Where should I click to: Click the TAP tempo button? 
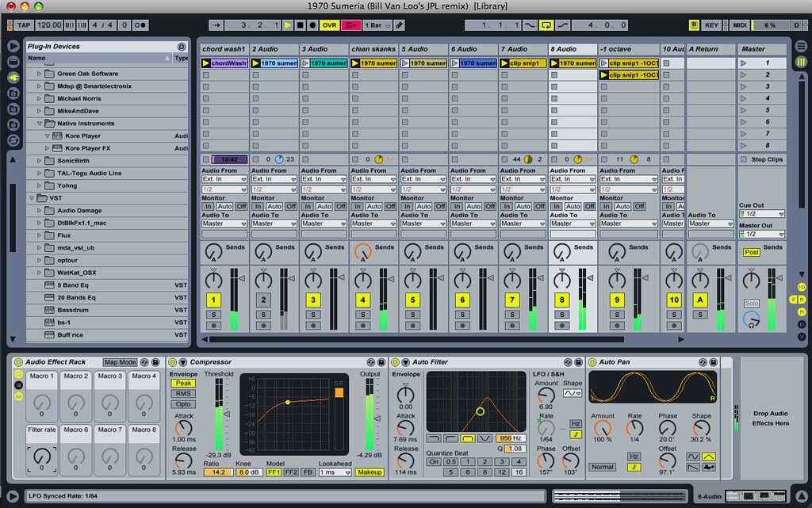coord(24,25)
